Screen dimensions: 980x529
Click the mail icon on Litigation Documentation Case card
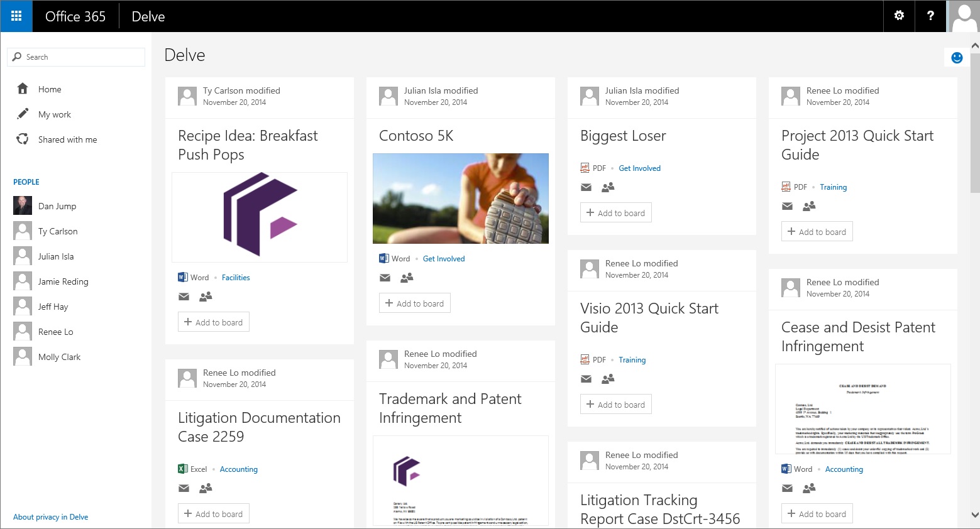184,488
